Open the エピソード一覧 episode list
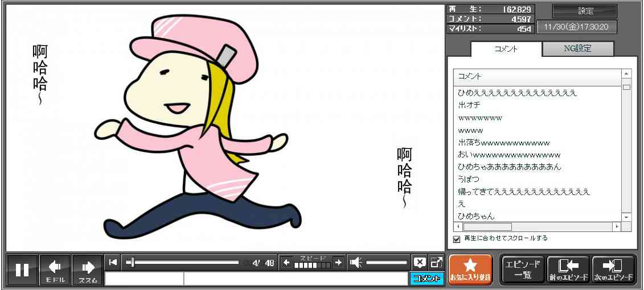 (x=523, y=270)
